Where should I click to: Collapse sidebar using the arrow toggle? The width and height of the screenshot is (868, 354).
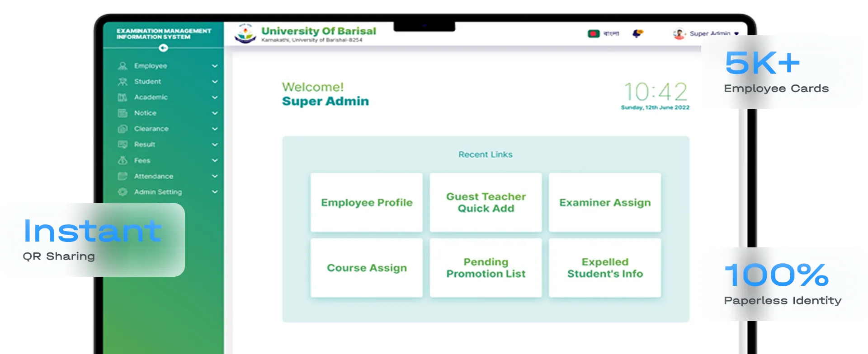click(163, 48)
